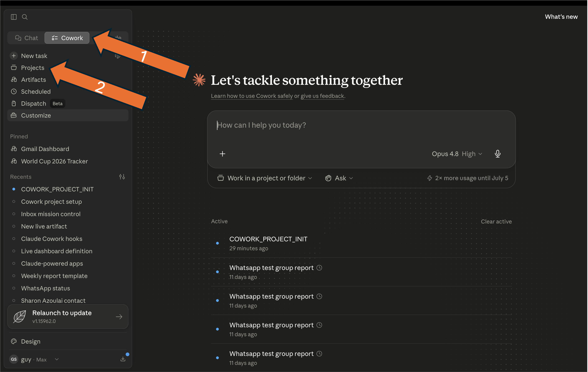Click the Projects folder icon
The height and width of the screenshot is (372, 588).
tap(14, 68)
